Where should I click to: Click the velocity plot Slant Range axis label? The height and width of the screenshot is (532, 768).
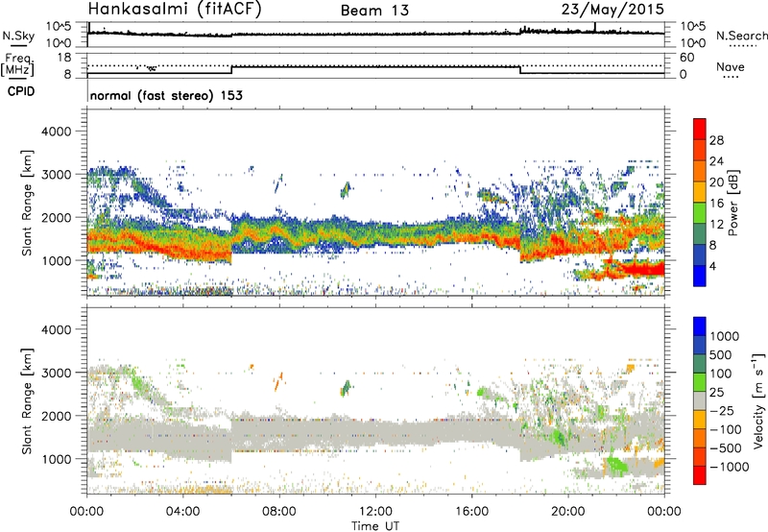click(x=27, y=401)
